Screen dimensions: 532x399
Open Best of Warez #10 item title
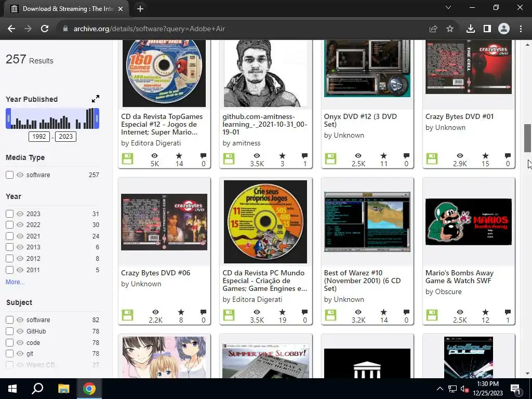[x=362, y=281]
